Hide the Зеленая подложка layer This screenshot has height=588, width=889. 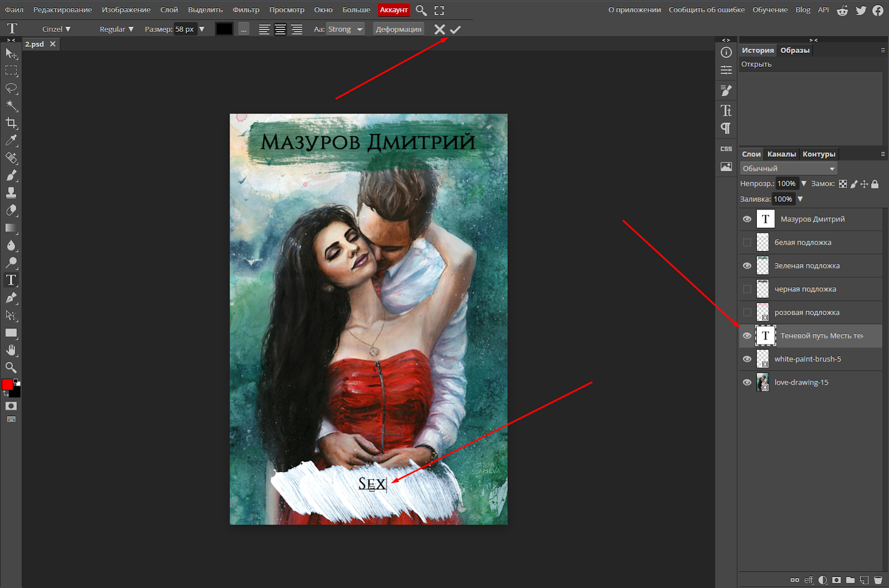[x=747, y=266]
